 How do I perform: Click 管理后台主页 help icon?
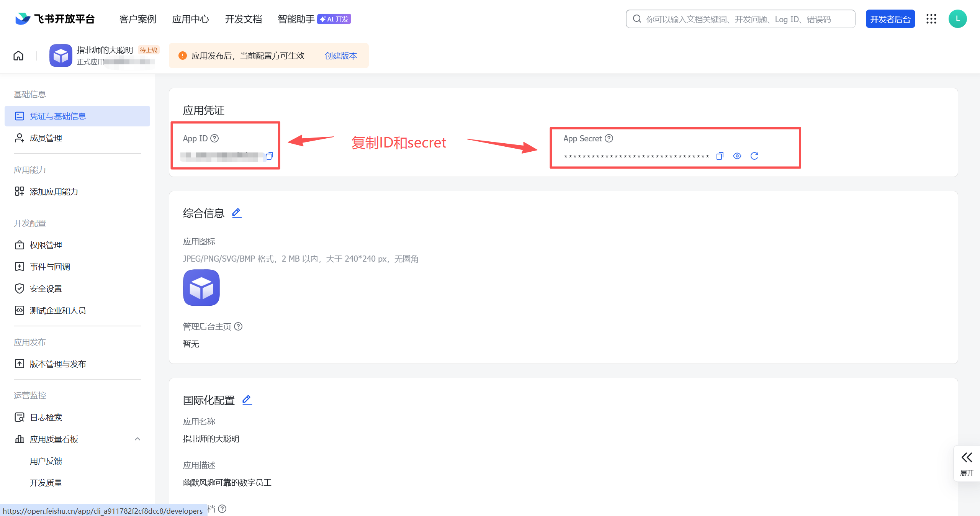(x=238, y=326)
